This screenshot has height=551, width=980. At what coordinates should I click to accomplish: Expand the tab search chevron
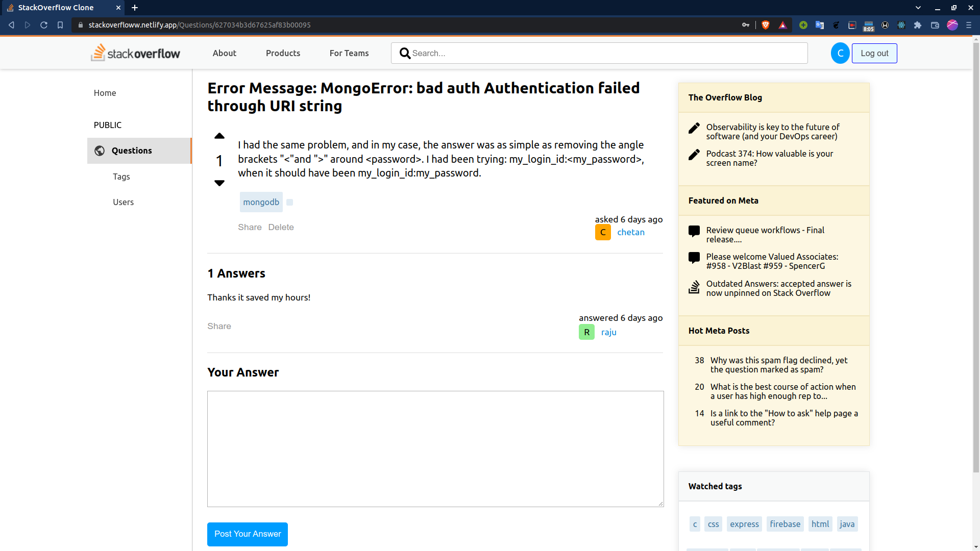click(918, 8)
